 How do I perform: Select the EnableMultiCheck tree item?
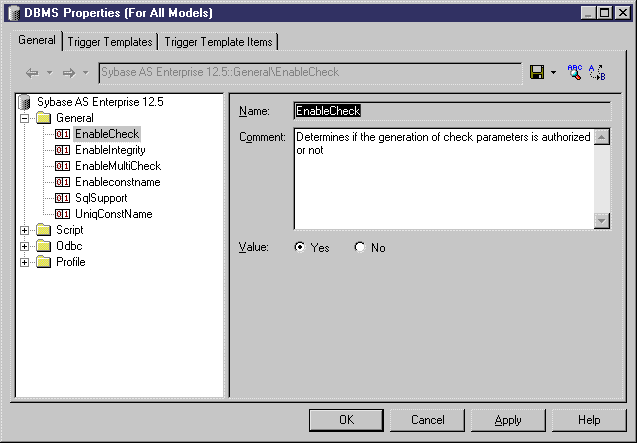point(118,166)
